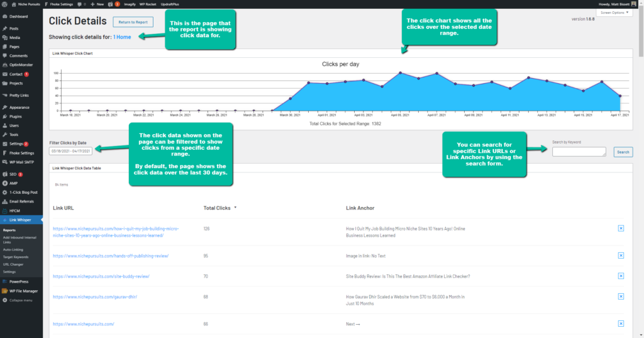The height and width of the screenshot is (338, 644).
Task: Open Fhoke Settings in admin bar
Action: (58, 4)
